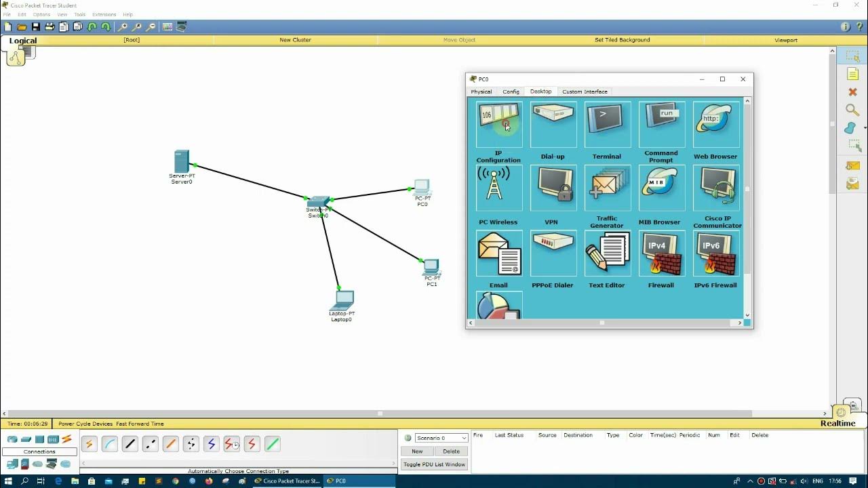
Task: Click Fast Forward Time
Action: pos(140,424)
